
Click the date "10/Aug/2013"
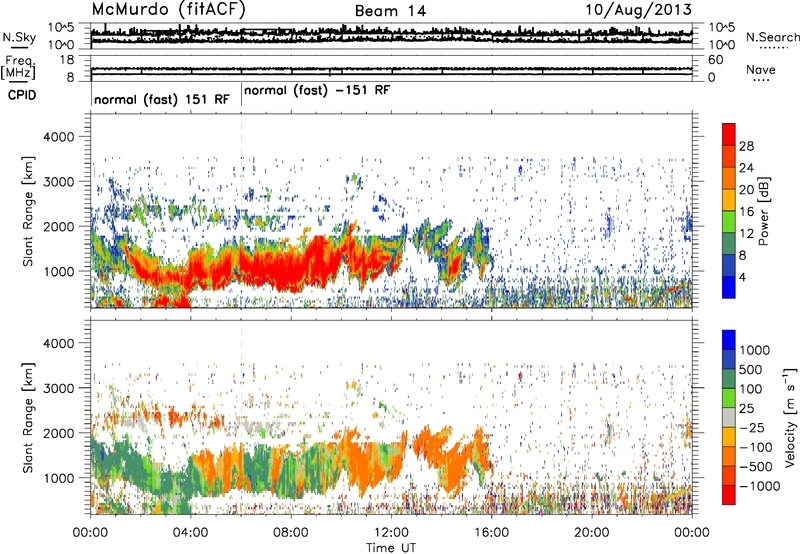click(638, 10)
